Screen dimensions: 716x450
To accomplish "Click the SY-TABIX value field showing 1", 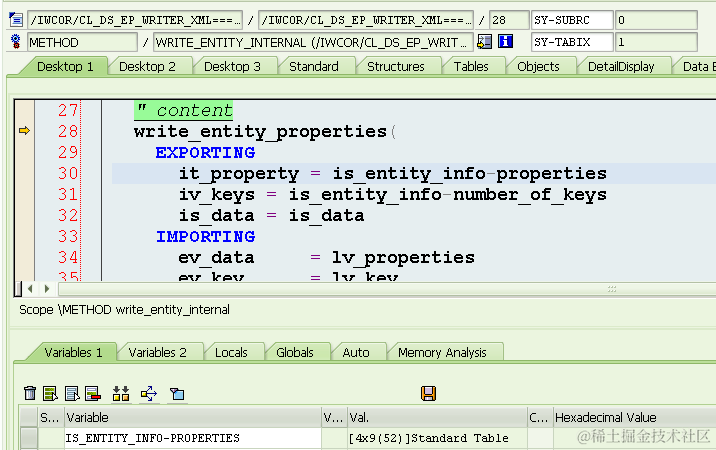I will point(656,42).
